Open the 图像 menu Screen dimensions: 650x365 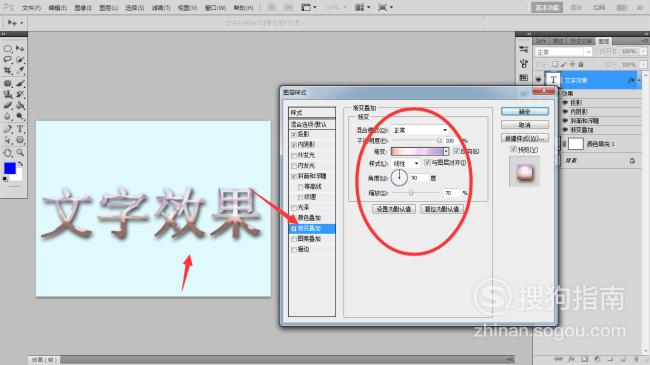(x=83, y=8)
